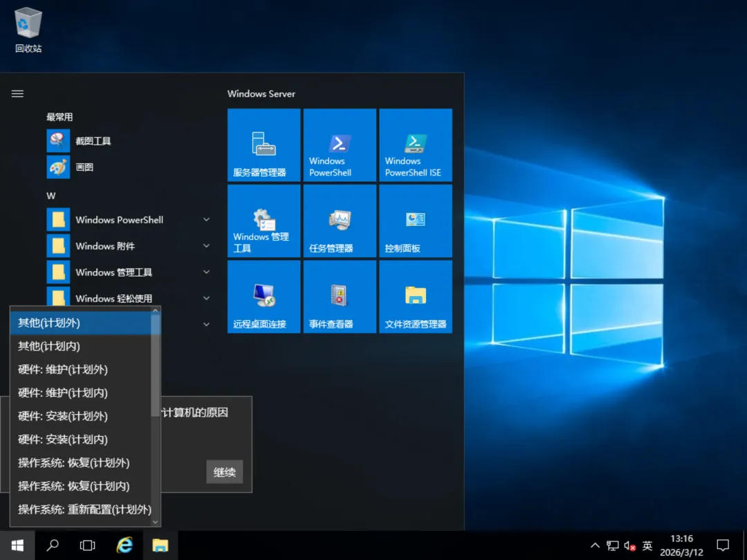Launch the Windows PowerShell tile
Screen dimensions: 747x560
tap(340, 144)
